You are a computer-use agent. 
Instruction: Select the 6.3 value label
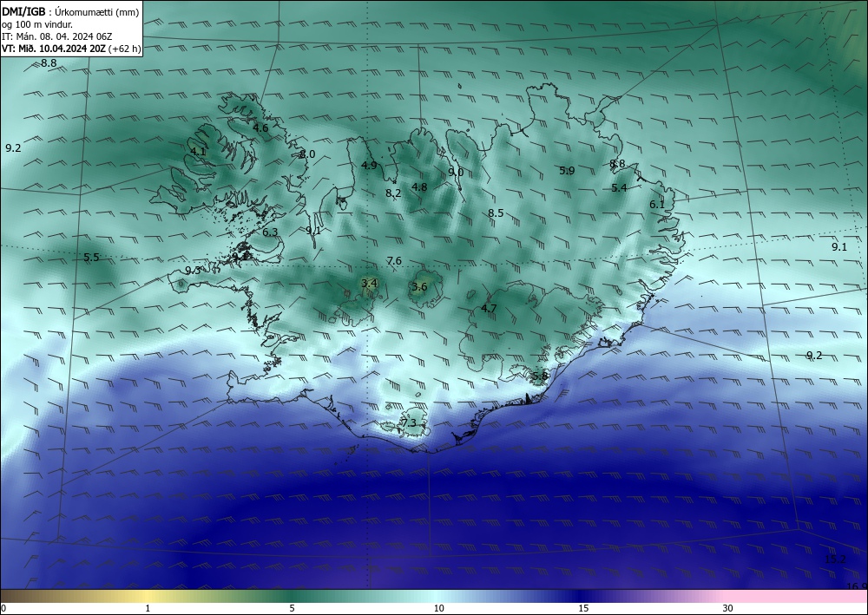(x=270, y=232)
